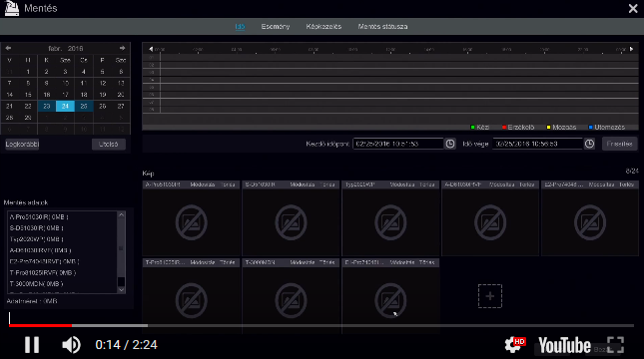Enter fullscreen mode in the player

pyautogui.click(x=615, y=345)
